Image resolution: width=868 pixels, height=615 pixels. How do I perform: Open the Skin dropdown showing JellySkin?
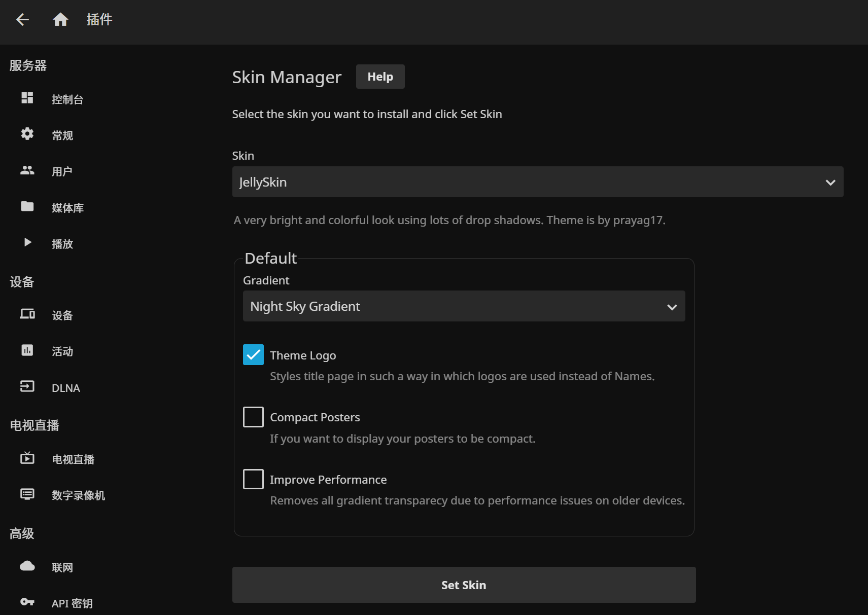[538, 182]
